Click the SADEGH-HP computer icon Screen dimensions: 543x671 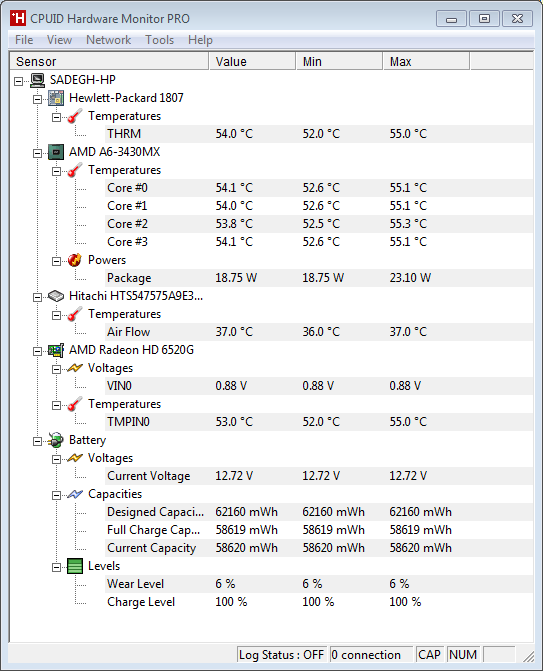click(x=38, y=80)
